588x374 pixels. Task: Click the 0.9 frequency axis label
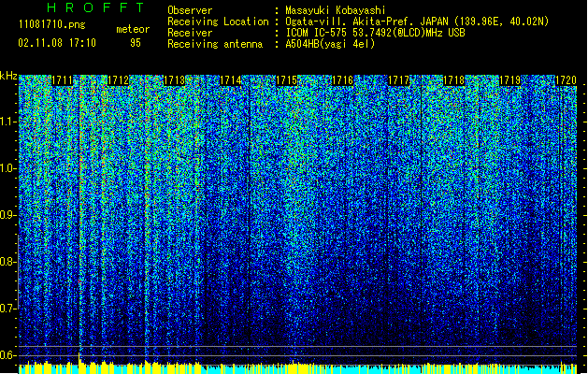8,215
